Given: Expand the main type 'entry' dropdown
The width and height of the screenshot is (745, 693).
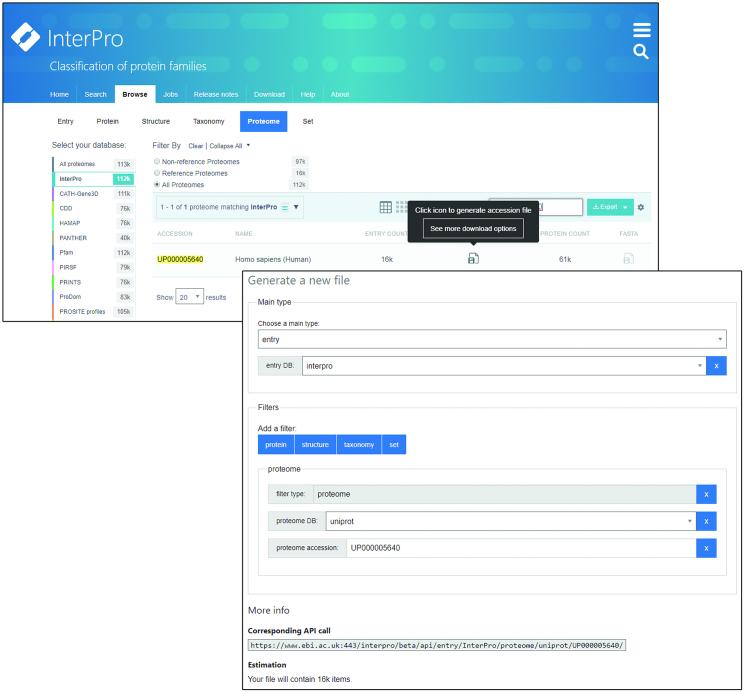Looking at the screenshot, I should [491, 340].
